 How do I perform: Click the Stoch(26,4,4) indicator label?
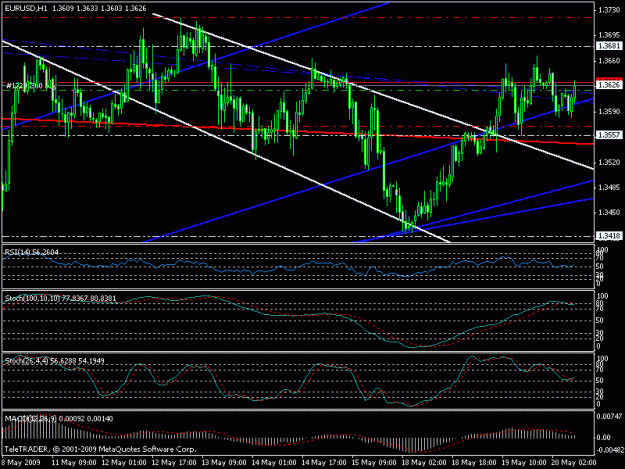click(54, 361)
